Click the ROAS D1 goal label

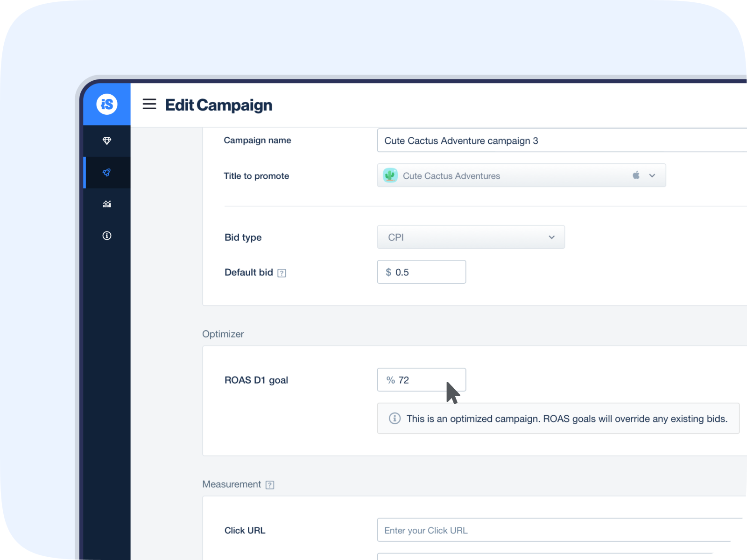click(256, 380)
